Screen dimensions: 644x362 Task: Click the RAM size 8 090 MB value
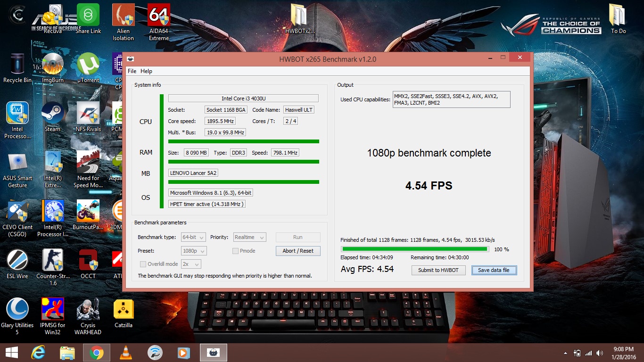point(195,153)
